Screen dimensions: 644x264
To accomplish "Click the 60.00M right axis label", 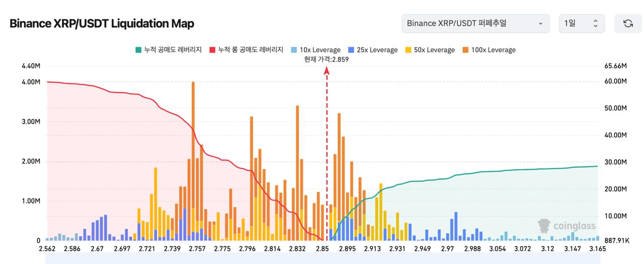I will 615,81.
